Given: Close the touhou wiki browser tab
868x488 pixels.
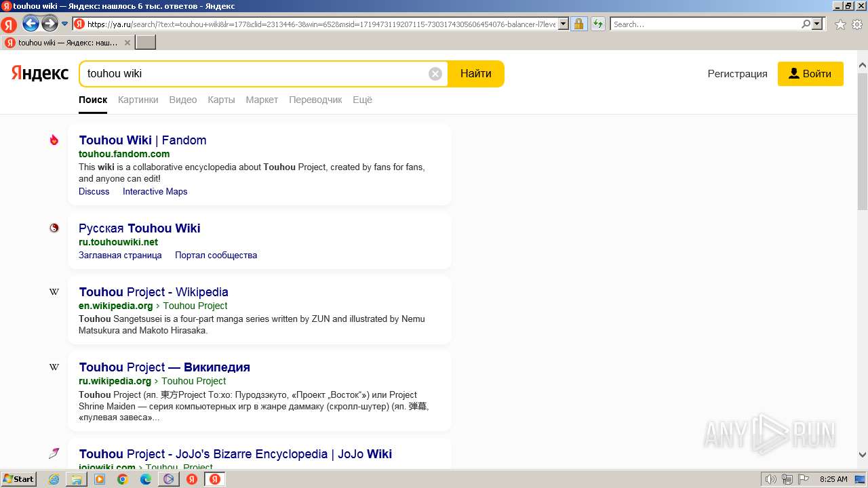Looking at the screenshot, I should pyautogui.click(x=127, y=43).
